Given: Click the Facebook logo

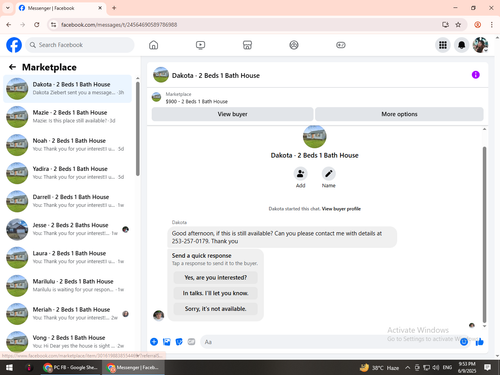Looking at the screenshot, I should [x=14, y=45].
